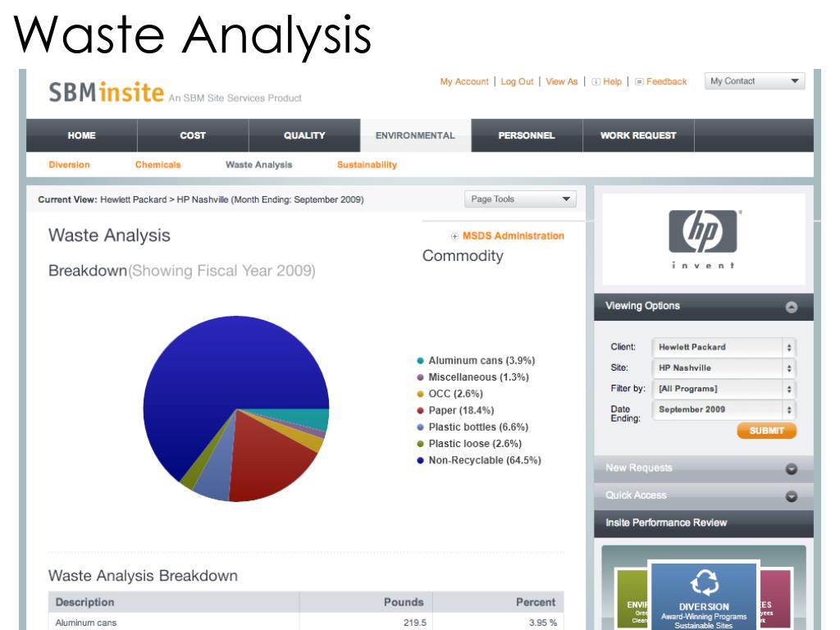Viewport: 840px width, 630px height.
Task: Open the PERSONNEL tab
Action: pos(527,135)
